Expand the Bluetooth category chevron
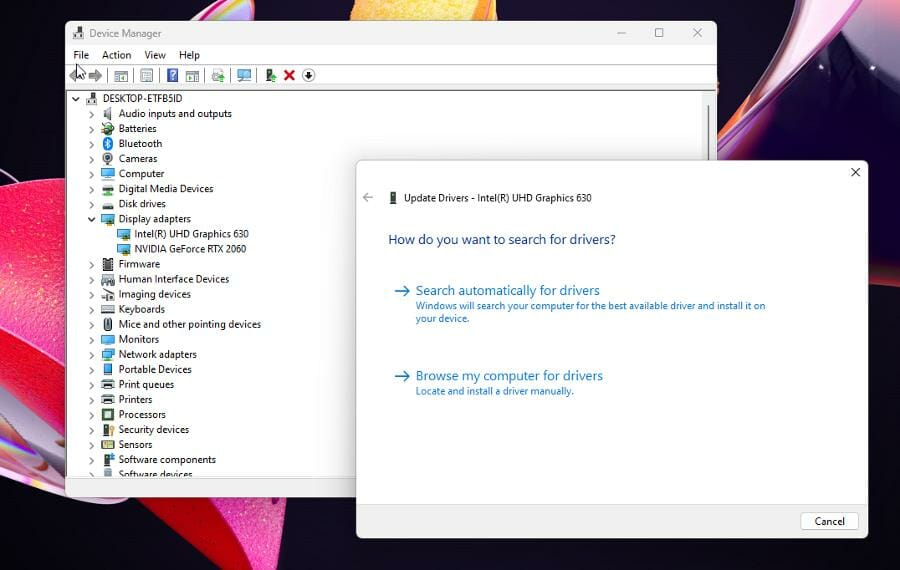Image resolution: width=900 pixels, height=570 pixels. click(x=91, y=144)
